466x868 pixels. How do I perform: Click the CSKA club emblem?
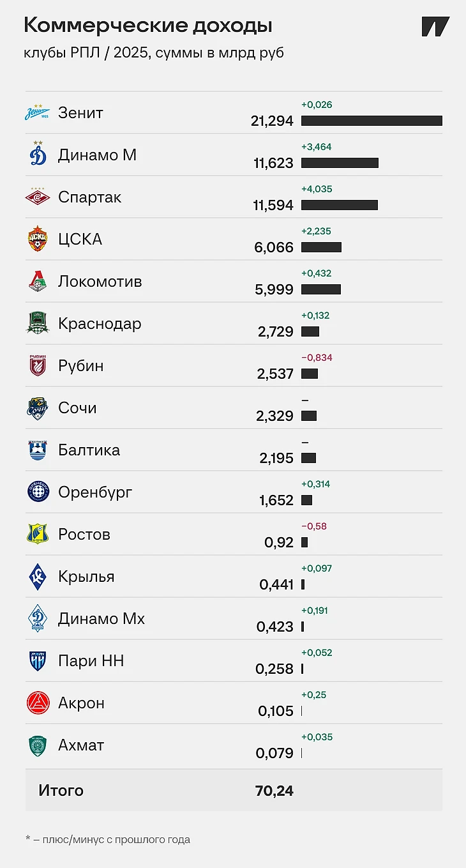38,239
